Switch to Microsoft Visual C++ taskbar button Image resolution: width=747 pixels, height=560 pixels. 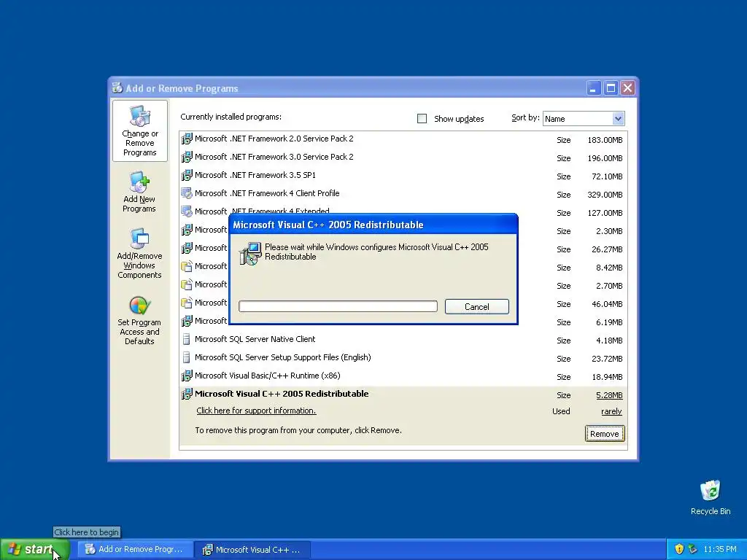[253, 550]
